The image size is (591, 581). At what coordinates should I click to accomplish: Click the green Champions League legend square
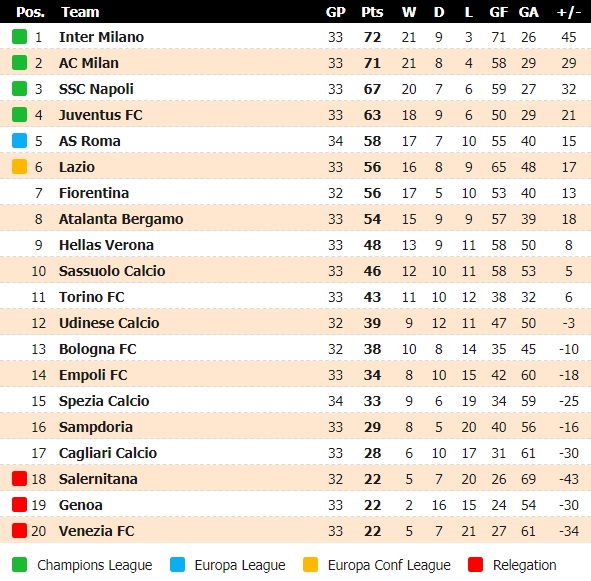click(x=19, y=565)
